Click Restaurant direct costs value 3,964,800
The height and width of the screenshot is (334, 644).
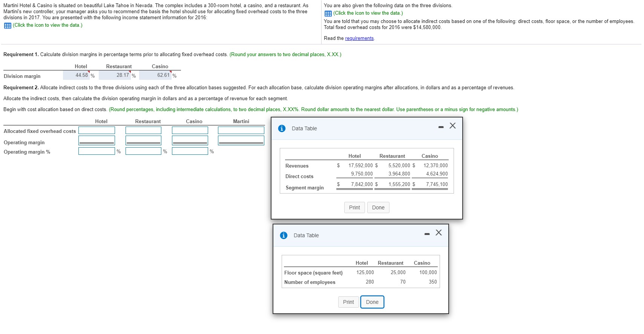point(399,174)
